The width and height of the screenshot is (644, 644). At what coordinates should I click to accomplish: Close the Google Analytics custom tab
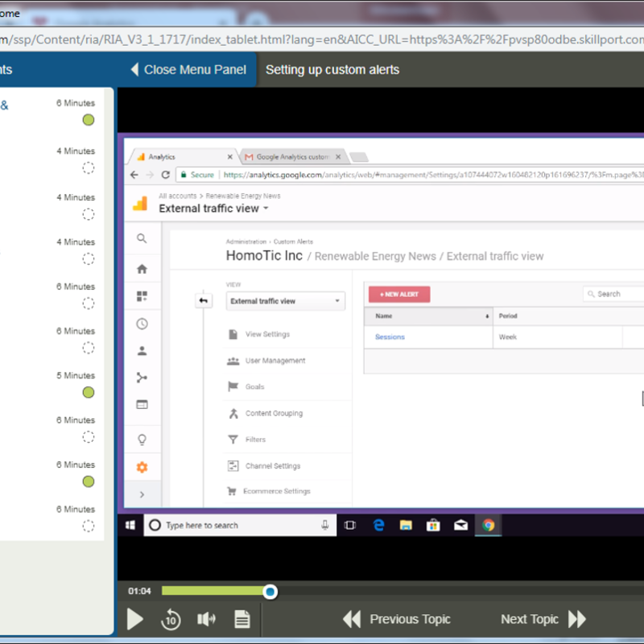point(338,157)
